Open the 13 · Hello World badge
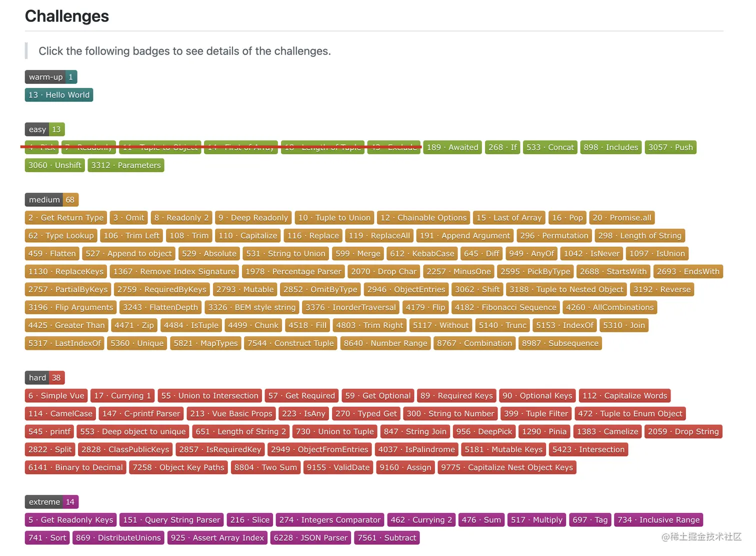 coord(59,95)
